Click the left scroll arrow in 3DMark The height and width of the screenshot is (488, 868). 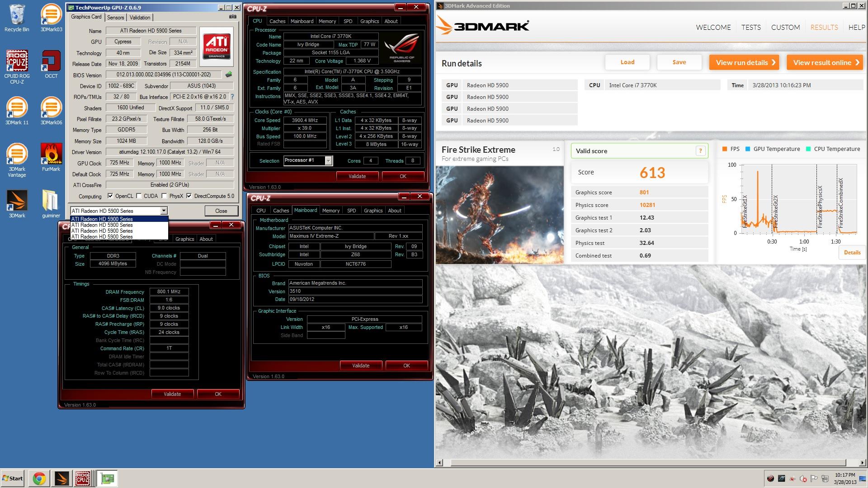(x=440, y=463)
